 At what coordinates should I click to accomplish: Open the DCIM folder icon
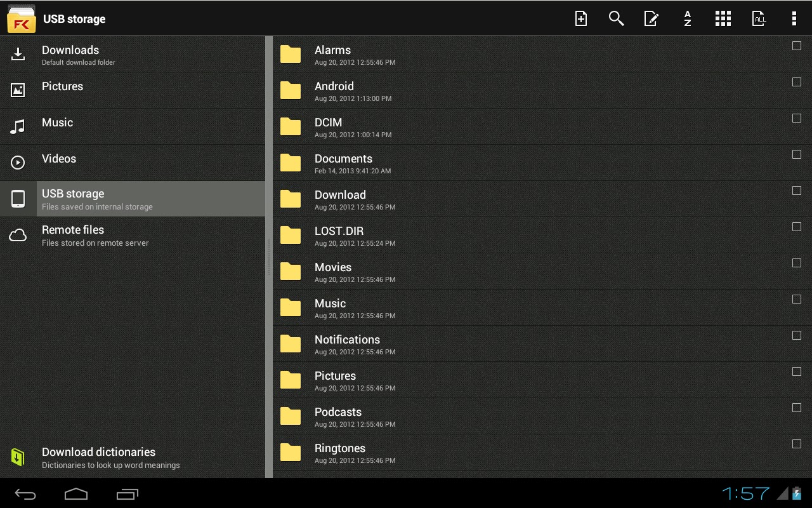[x=290, y=127]
